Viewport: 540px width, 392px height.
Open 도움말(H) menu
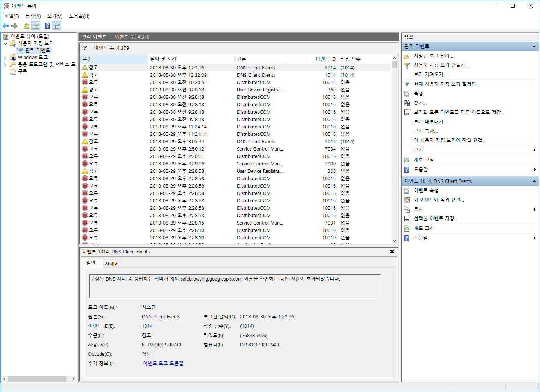pos(79,16)
